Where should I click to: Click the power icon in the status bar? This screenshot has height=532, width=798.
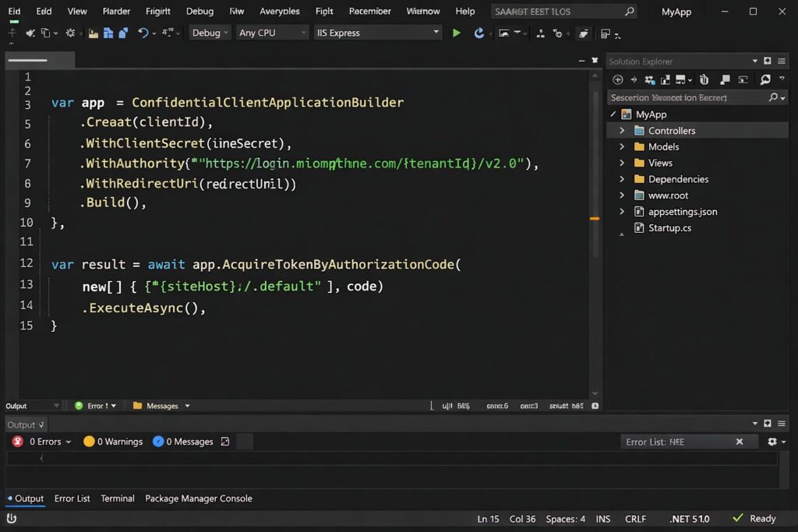click(x=12, y=519)
